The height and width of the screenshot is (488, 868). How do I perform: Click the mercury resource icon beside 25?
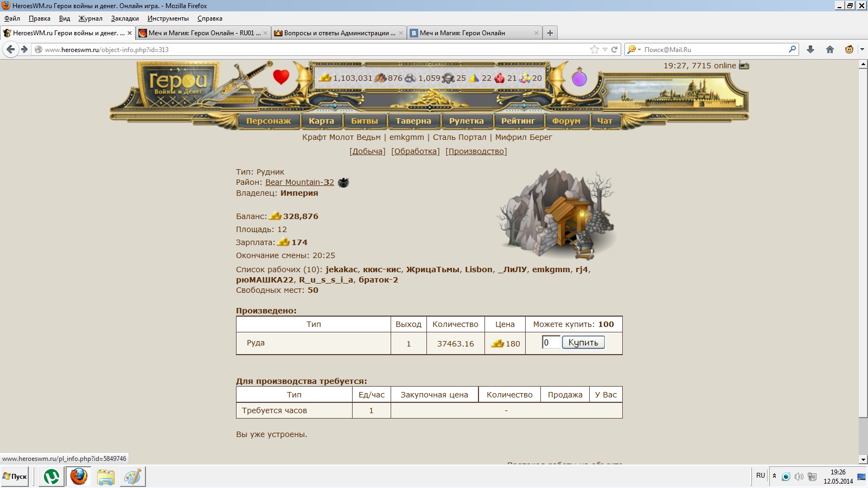tap(448, 78)
